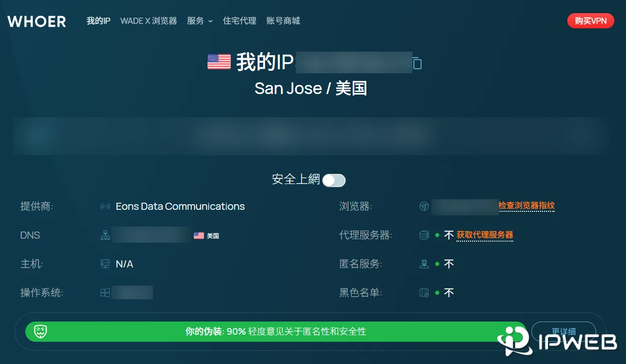Click the anonymizer person icon

click(424, 264)
